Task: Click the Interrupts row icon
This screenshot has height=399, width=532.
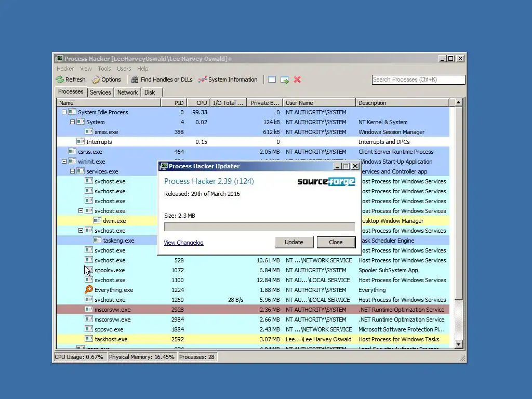Action: click(81, 141)
